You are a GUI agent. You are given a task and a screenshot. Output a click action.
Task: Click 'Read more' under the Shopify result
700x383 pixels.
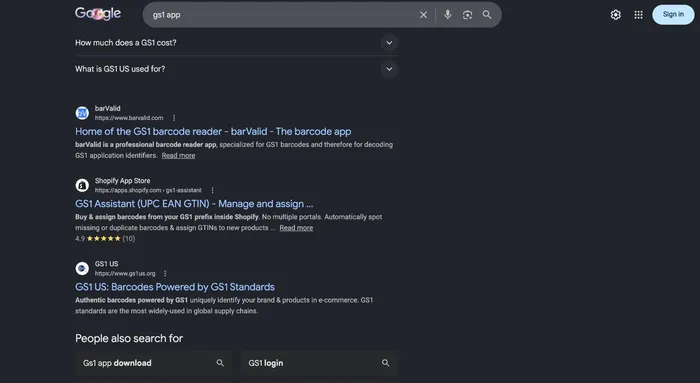(296, 228)
